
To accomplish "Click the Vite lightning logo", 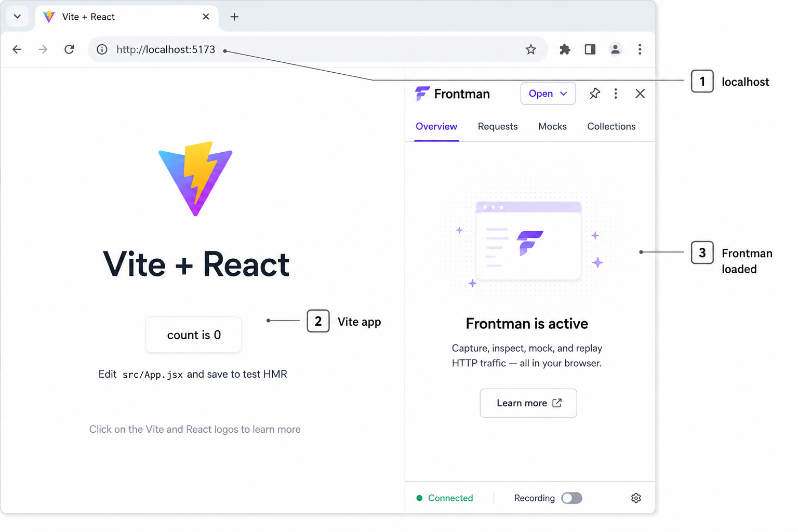I will point(195,179).
